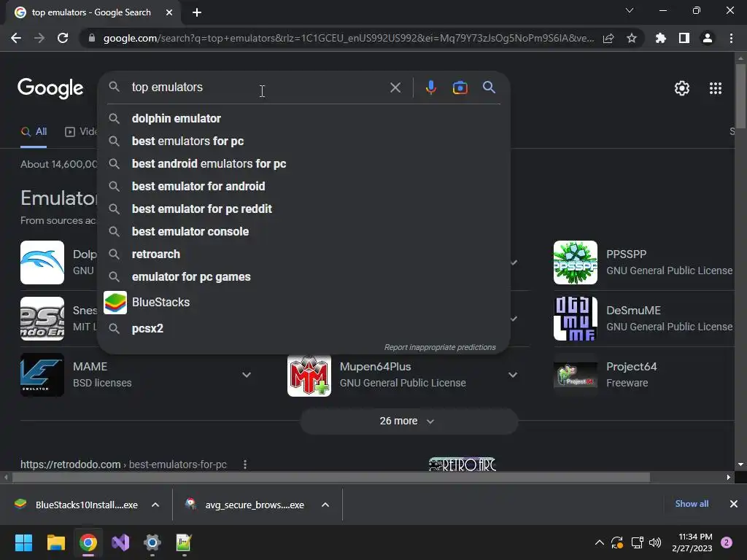The image size is (747, 560).
Task: Select the BlueStacks suggestion
Action: click(x=304, y=303)
